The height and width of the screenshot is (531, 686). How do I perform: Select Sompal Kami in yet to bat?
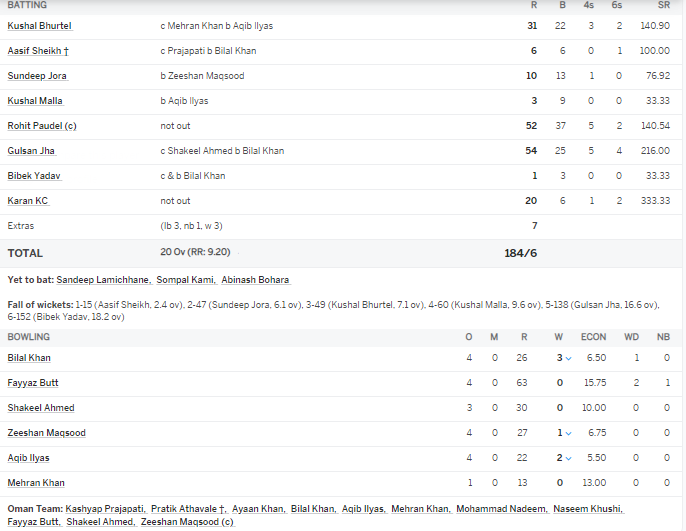(x=186, y=280)
